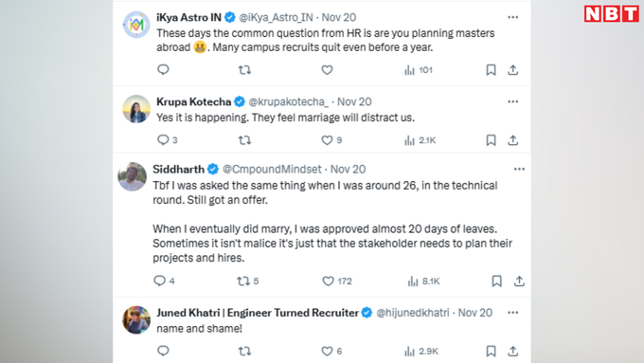Open more options on iKya Astro IN tweet
Screen dimensions: 644x363
coord(512,17)
